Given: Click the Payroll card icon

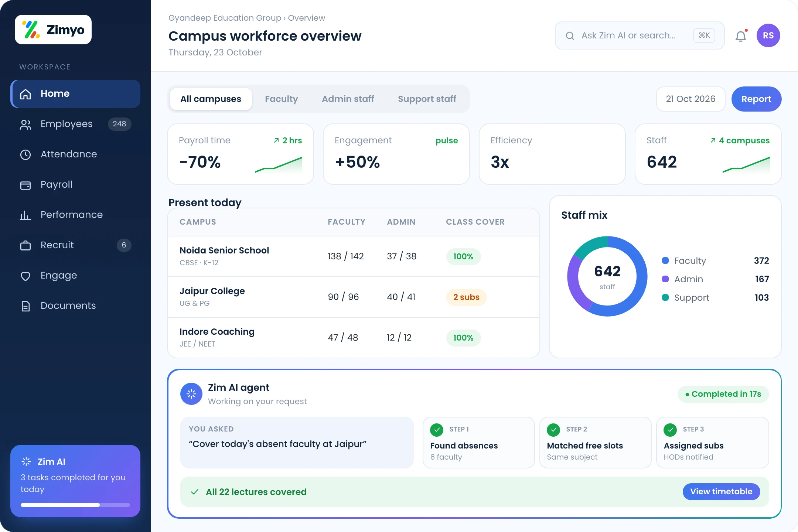Looking at the screenshot, I should [x=25, y=185].
